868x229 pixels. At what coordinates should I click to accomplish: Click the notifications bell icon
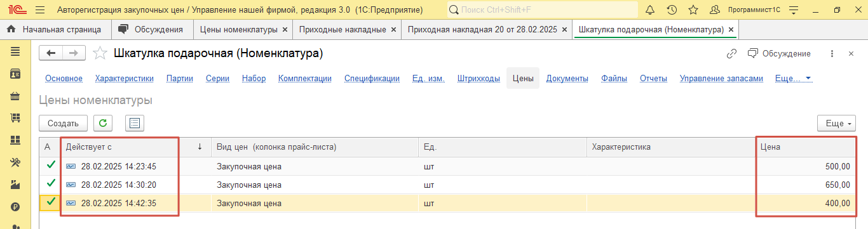[650, 10]
